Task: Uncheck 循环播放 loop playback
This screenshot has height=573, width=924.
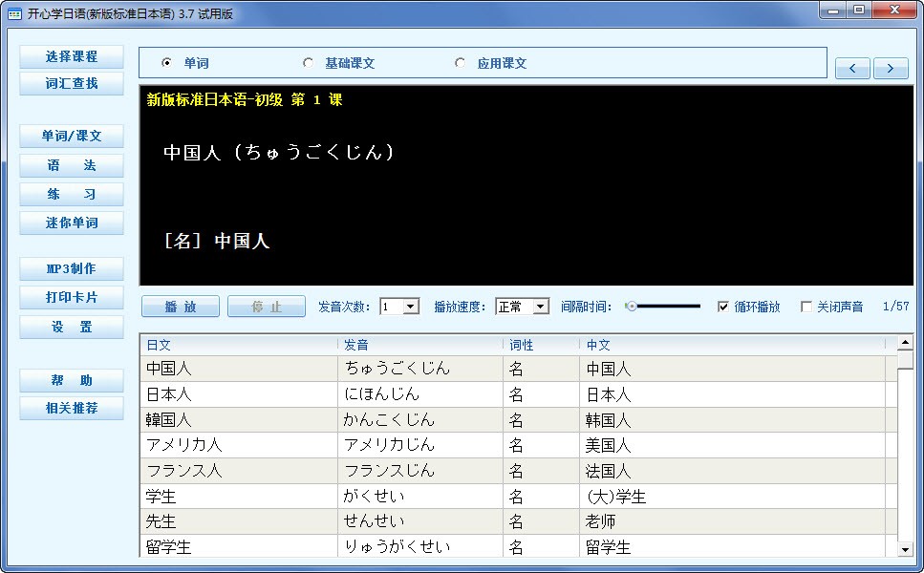Action: pyautogui.click(x=723, y=307)
